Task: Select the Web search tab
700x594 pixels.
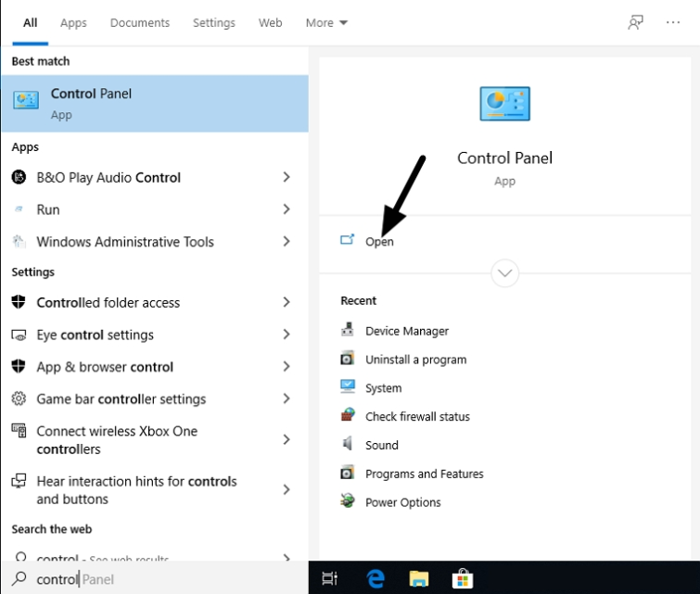Action: [x=271, y=22]
